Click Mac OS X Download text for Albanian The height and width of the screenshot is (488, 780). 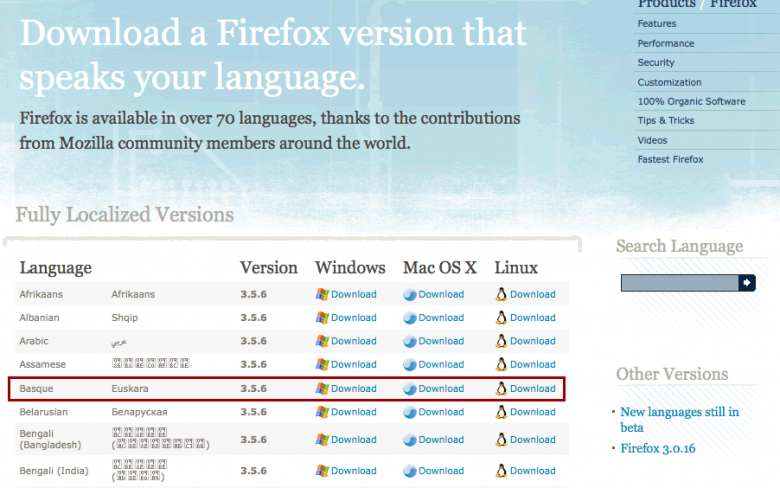click(441, 318)
